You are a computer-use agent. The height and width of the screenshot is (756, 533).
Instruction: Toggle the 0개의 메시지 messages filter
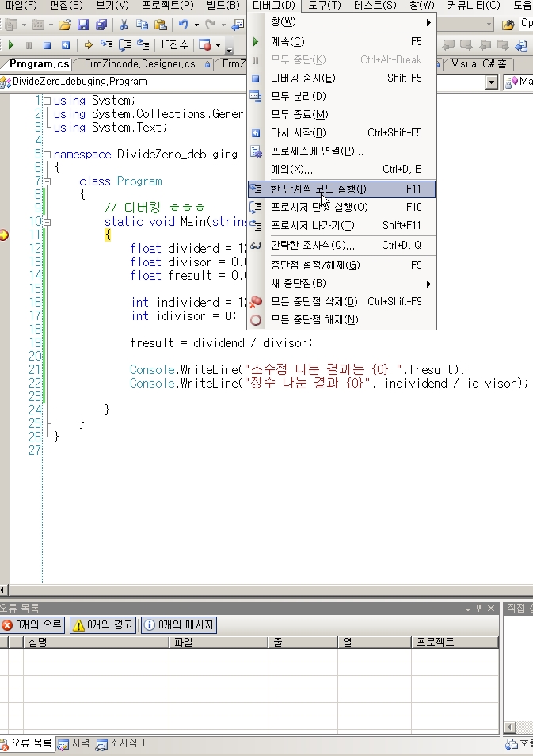[x=179, y=625]
